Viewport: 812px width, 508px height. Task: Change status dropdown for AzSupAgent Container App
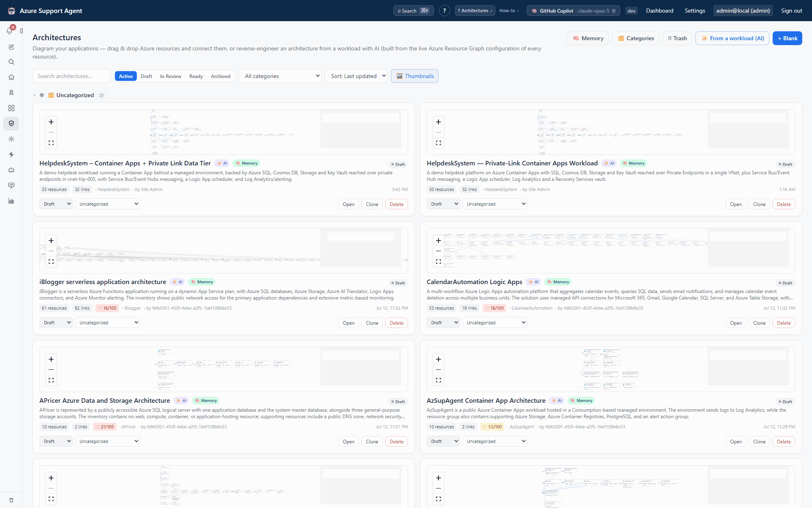click(x=443, y=441)
